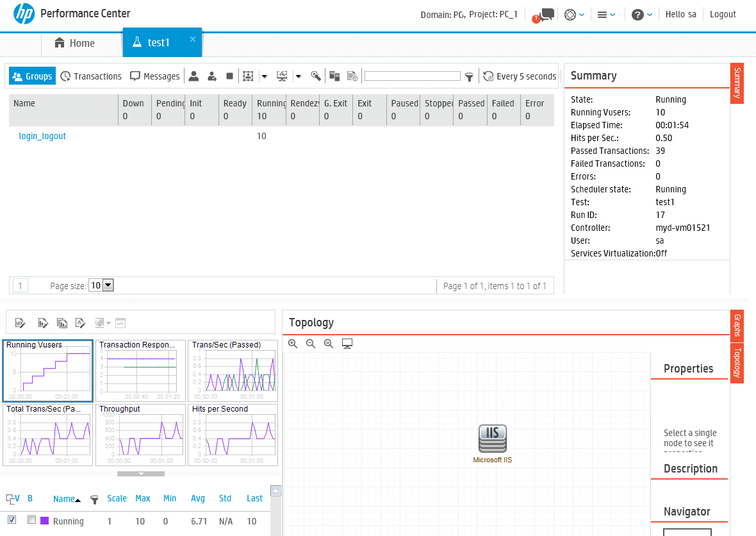Image resolution: width=756 pixels, height=536 pixels.
Task: Click the filter funnel beside search box
Action: [469, 77]
